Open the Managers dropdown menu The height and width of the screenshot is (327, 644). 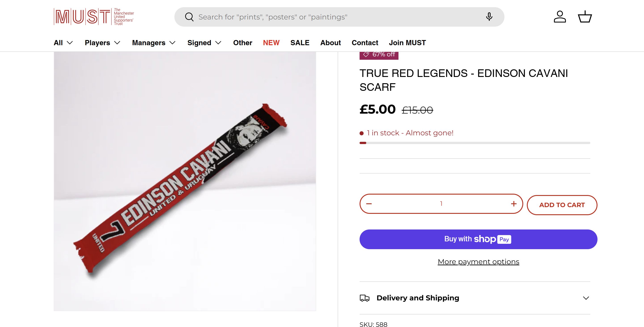[x=154, y=43]
